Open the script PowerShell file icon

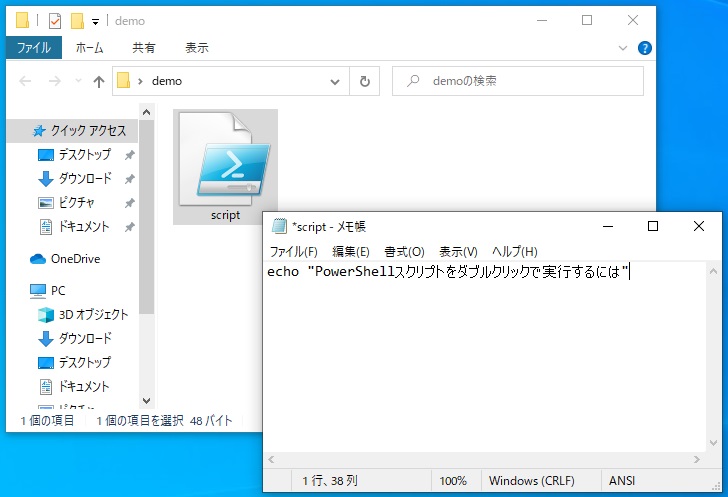225,166
